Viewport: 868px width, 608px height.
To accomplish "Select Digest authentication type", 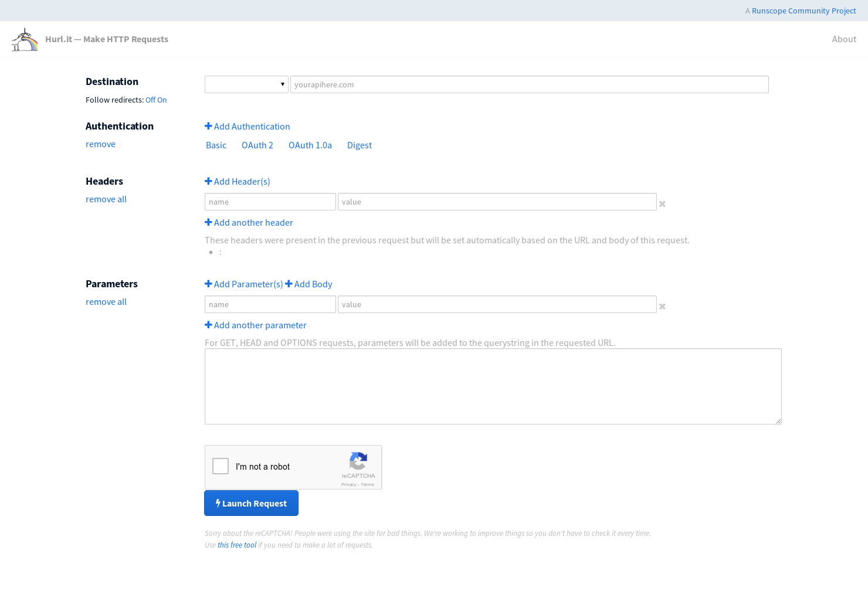I will pos(360,145).
